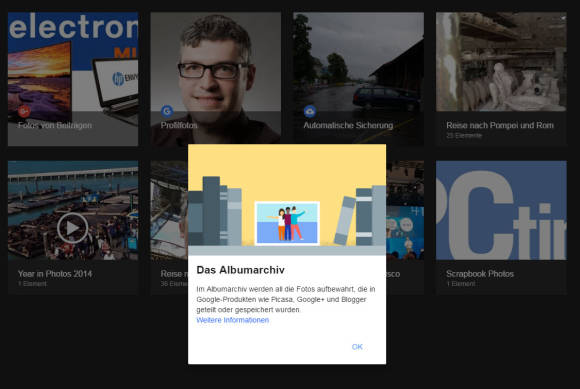The height and width of the screenshot is (389, 580).
Task: Click the Scrapbook Photos album title
Action: 480,274
